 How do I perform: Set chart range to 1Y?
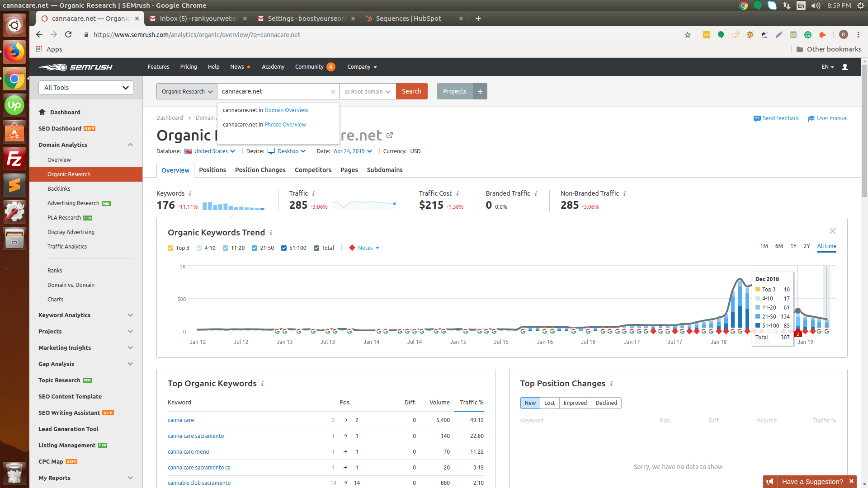(x=793, y=246)
